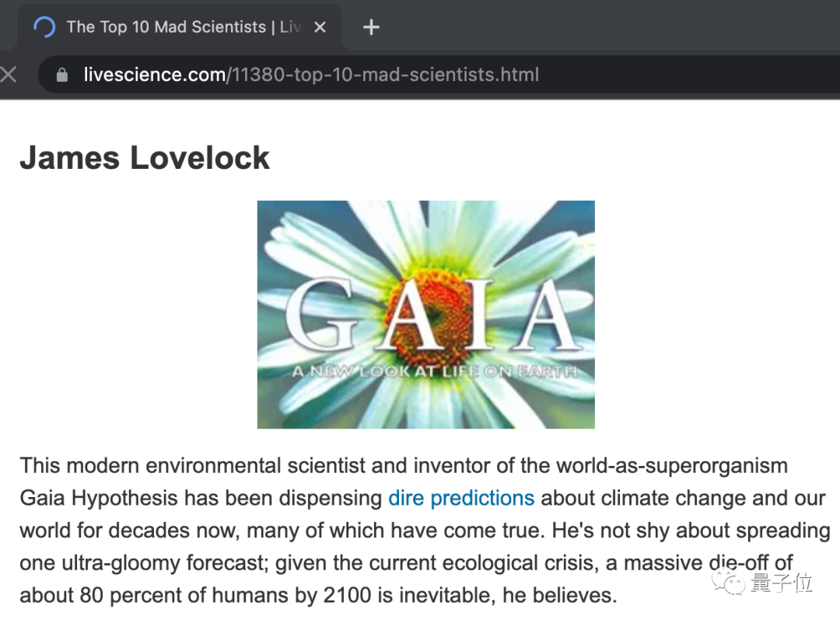Click the stop loading X button
This screenshot has width=840, height=620.
point(9,75)
